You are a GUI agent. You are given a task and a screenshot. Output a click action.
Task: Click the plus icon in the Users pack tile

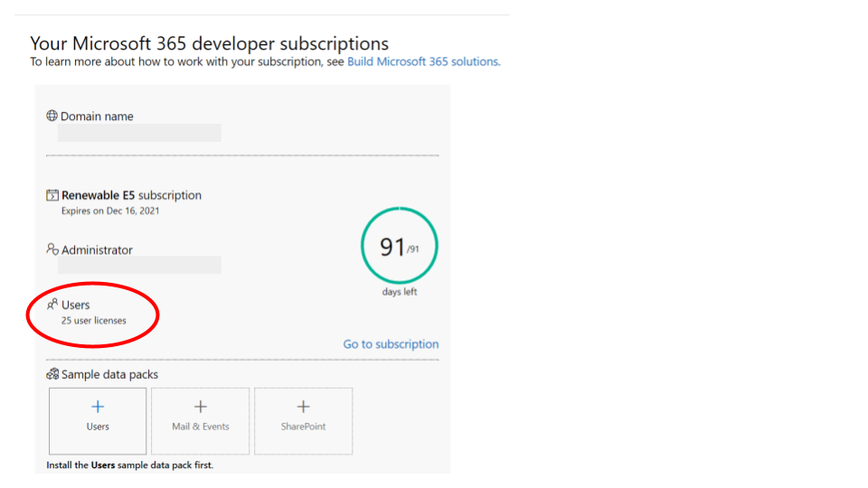(x=98, y=407)
